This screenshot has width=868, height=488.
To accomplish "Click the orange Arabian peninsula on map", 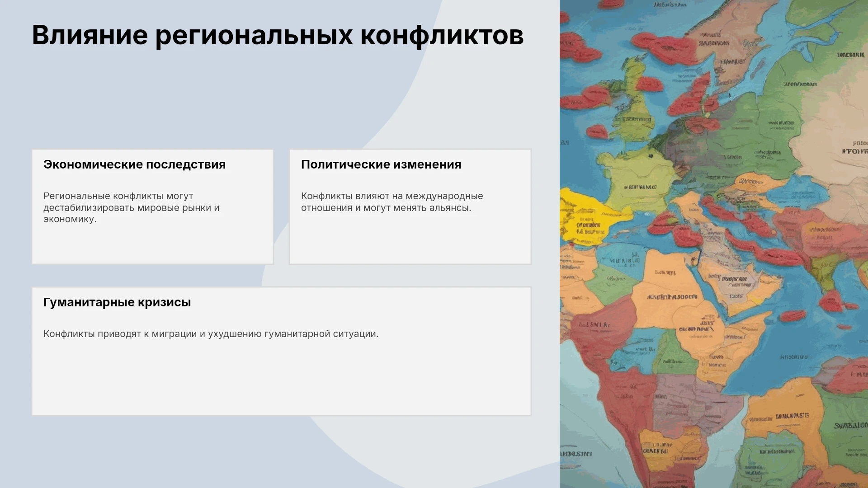I will pyautogui.click(x=669, y=289).
